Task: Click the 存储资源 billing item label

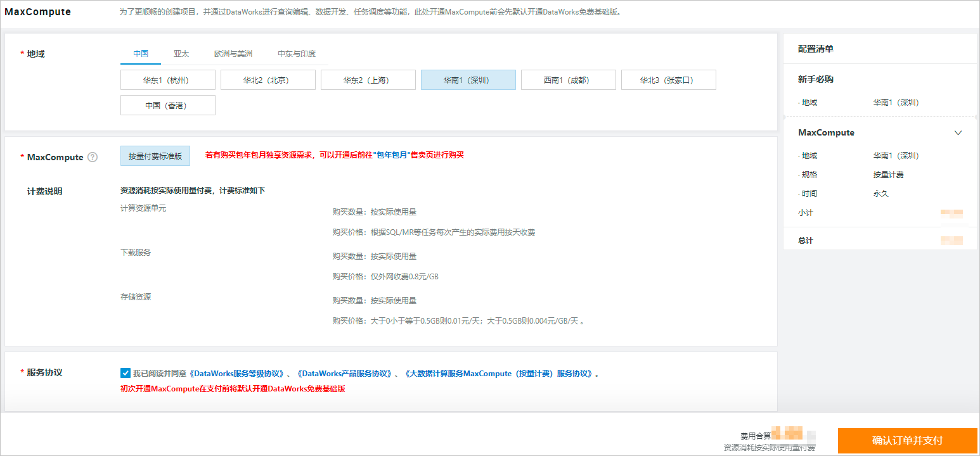Action: pyautogui.click(x=136, y=297)
